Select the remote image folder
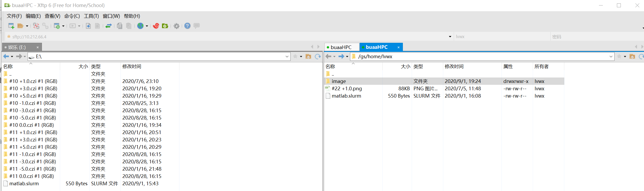644x191 pixels. 444,81
